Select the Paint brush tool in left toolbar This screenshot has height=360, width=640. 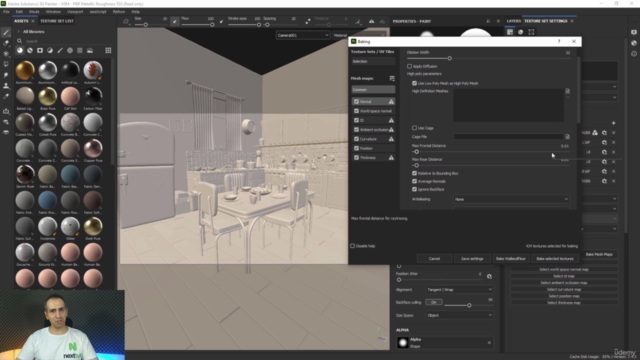point(6,32)
